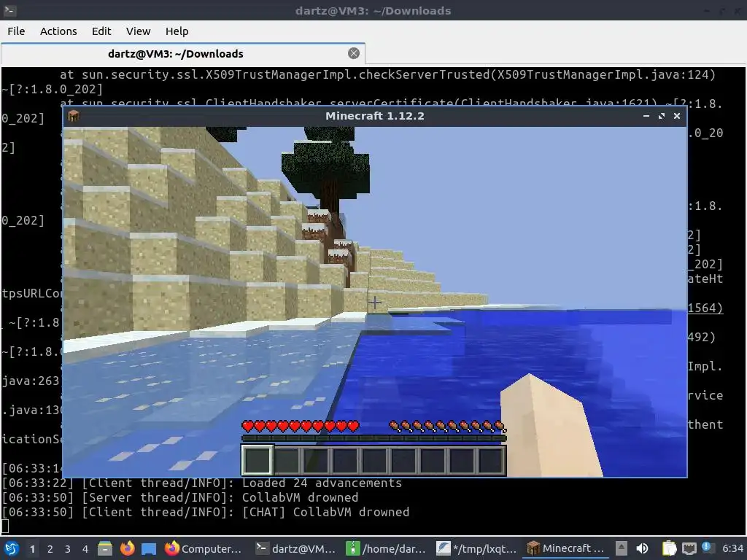Viewport: 747px width, 560px height.
Task: Close the dartz@VM3 terminal tab
Action: point(354,53)
